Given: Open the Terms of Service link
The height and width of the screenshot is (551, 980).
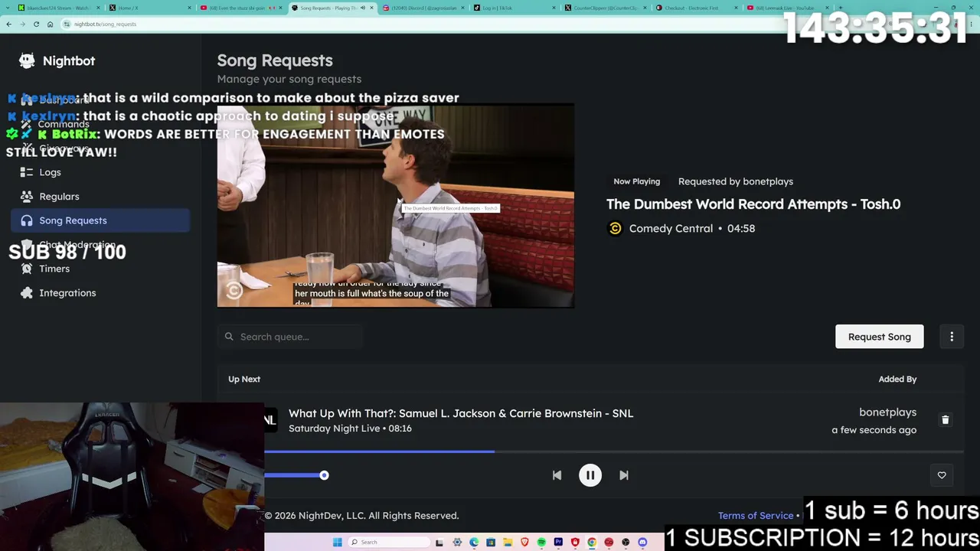Looking at the screenshot, I should pos(756,516).
